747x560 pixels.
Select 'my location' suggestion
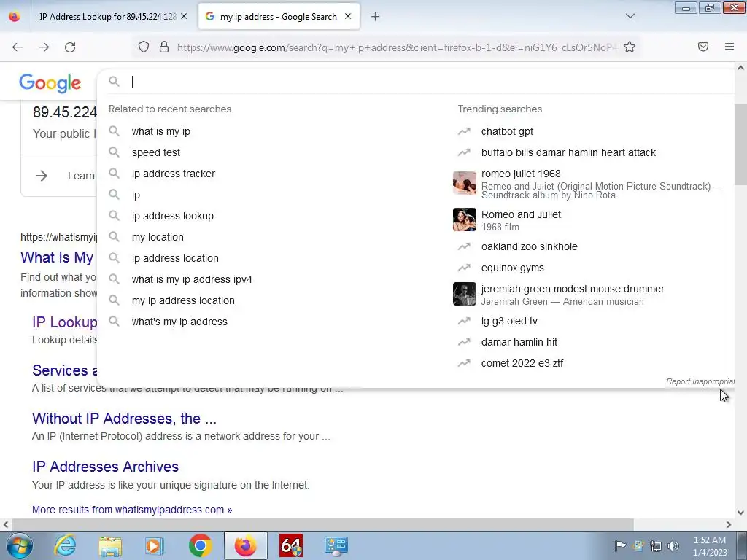click(x=158, y=237)
